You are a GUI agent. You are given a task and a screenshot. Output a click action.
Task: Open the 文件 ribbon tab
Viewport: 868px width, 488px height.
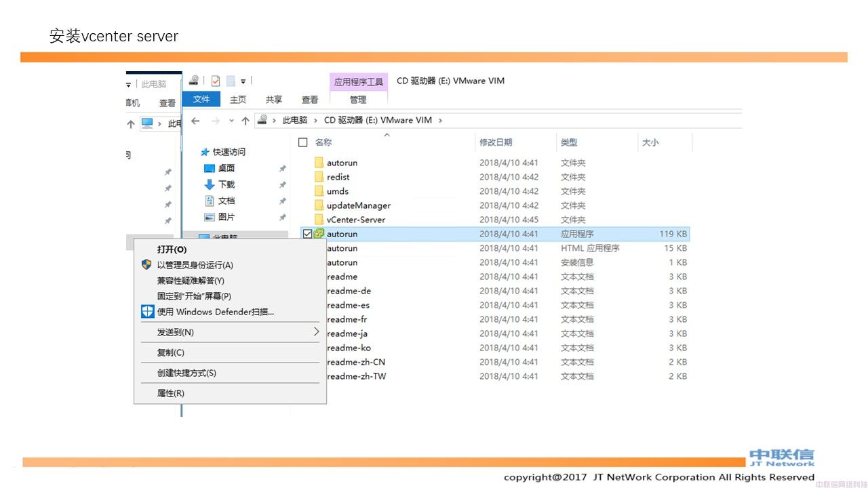[201, 99]
